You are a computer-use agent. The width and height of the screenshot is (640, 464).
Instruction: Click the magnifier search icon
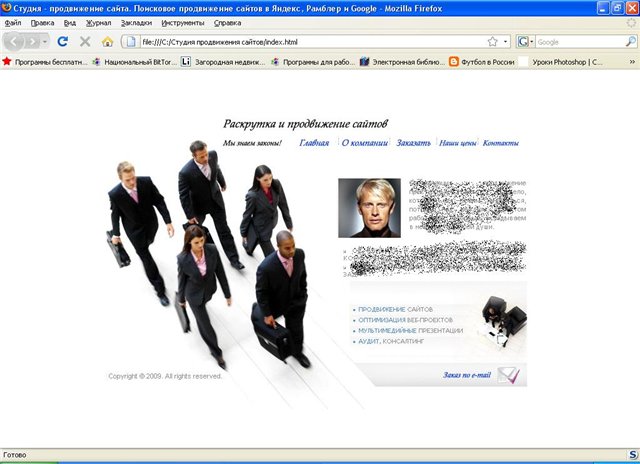(x=631, y=41)
